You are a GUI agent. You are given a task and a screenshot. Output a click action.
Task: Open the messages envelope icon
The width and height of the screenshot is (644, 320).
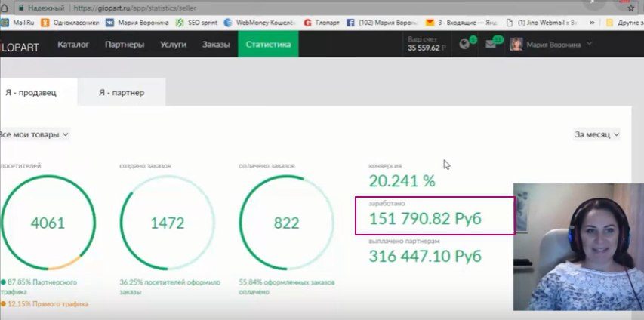coord(490,44)
